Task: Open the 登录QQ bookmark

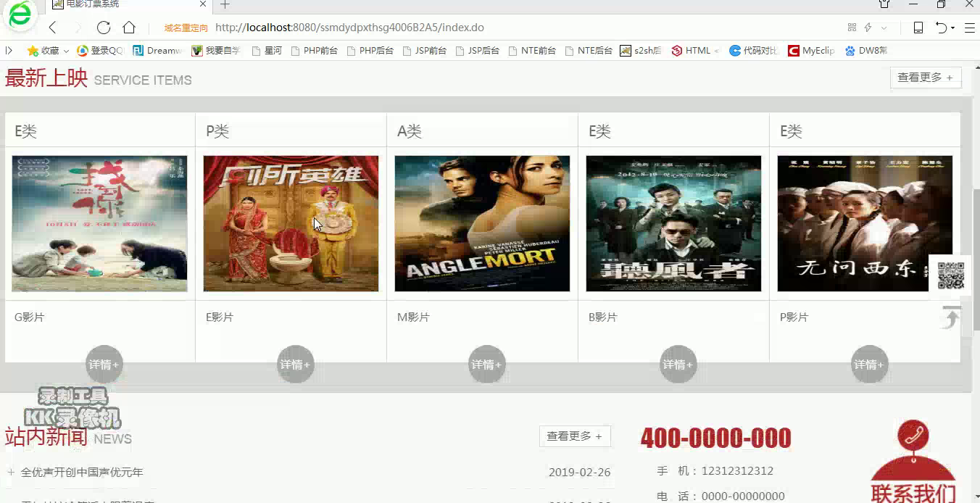Action: (101, 51)
